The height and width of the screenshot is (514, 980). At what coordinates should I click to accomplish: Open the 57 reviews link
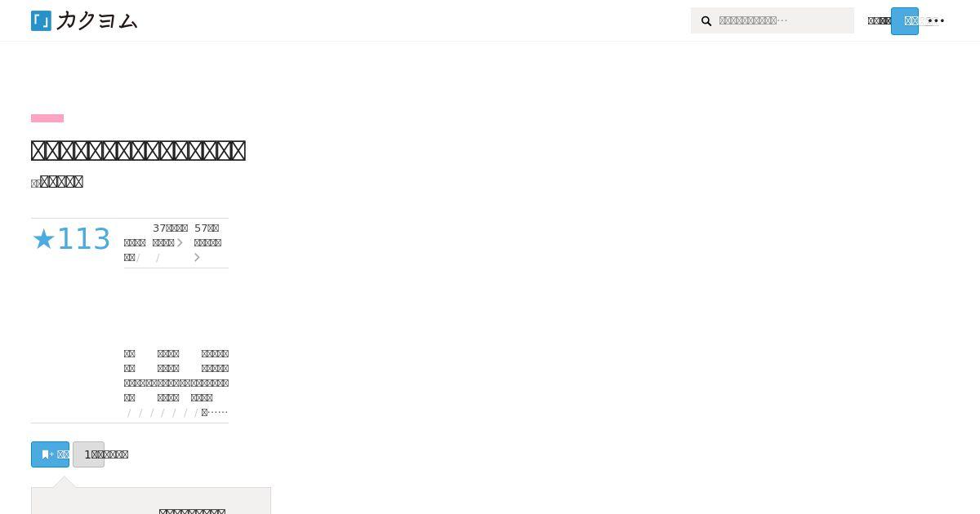pos(207,235)
